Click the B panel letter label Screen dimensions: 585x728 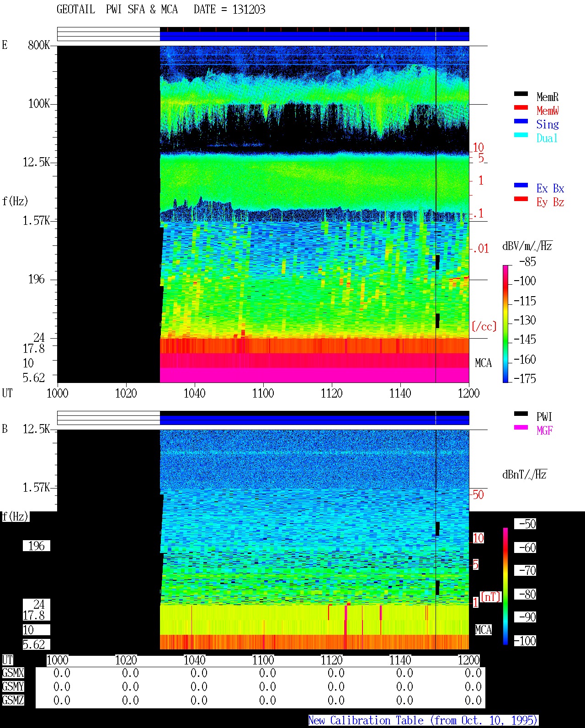tap(5, 429)
